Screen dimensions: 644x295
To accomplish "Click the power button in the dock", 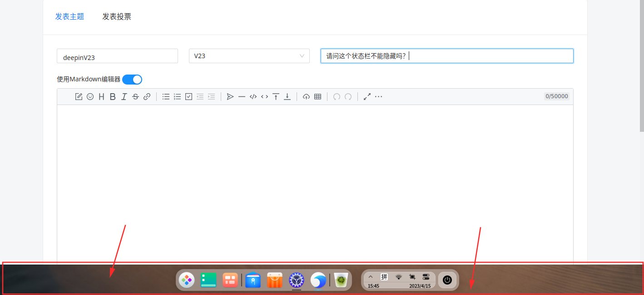I will click(447, 280).
